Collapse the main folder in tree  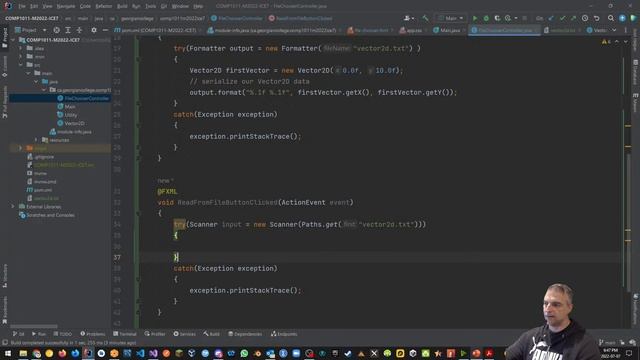pyautogui.click(x=28, y=73)
